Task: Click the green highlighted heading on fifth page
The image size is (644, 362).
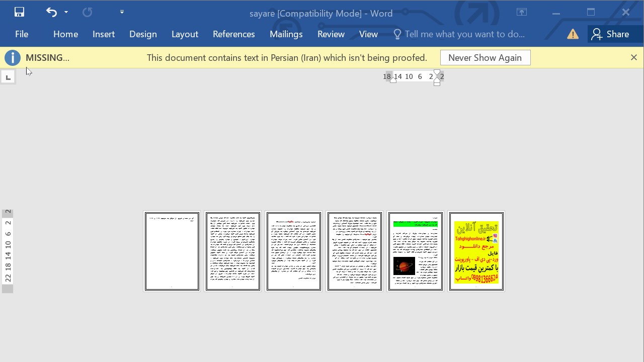Action: [x=415, y=224]
